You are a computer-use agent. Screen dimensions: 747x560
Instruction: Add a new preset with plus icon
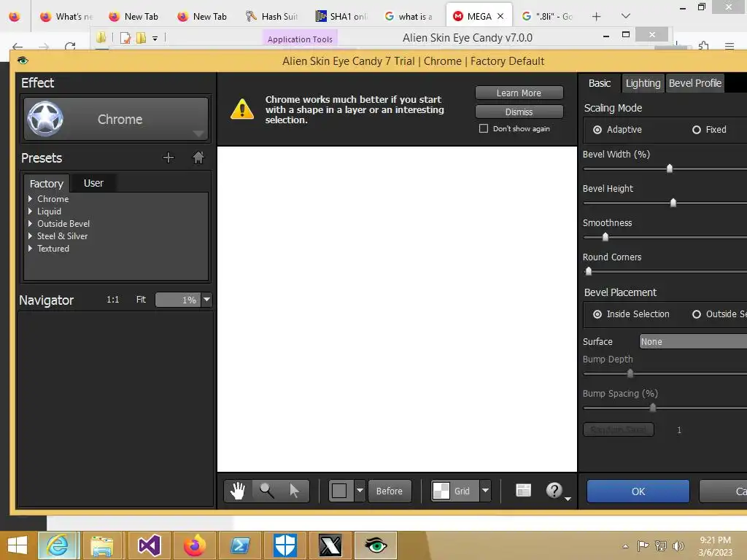point(169,157)
